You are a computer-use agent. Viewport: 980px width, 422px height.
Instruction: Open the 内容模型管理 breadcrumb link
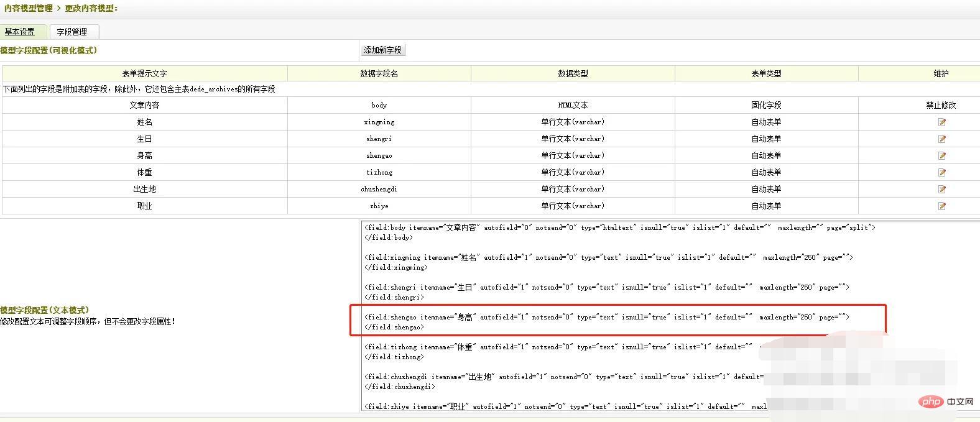pos(29,8)
